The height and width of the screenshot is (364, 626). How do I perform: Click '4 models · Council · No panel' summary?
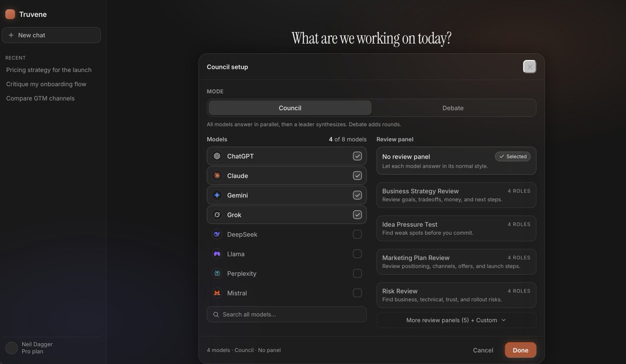click(244, 350)
